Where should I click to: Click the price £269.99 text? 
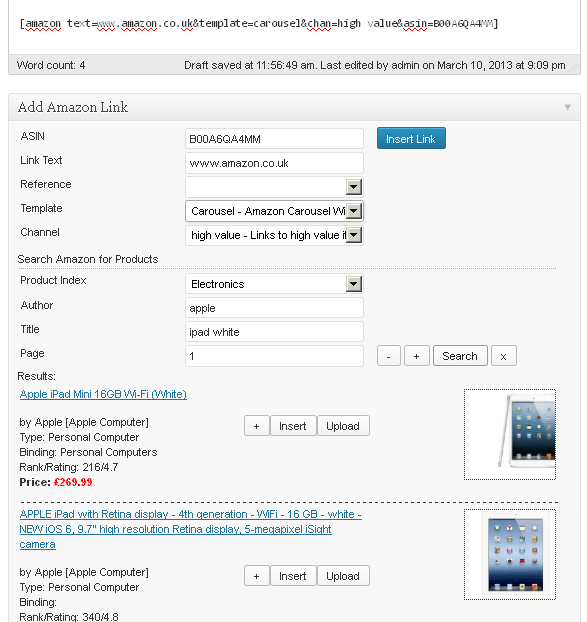[x=73, y=482]
